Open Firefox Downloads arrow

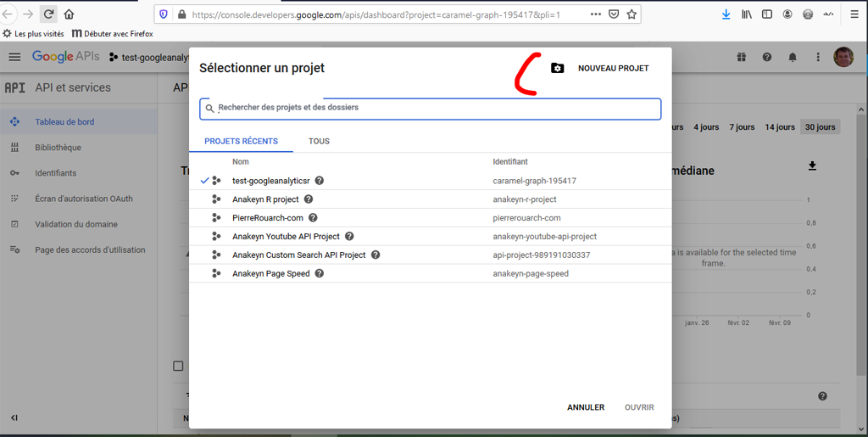tap(726, 14)
